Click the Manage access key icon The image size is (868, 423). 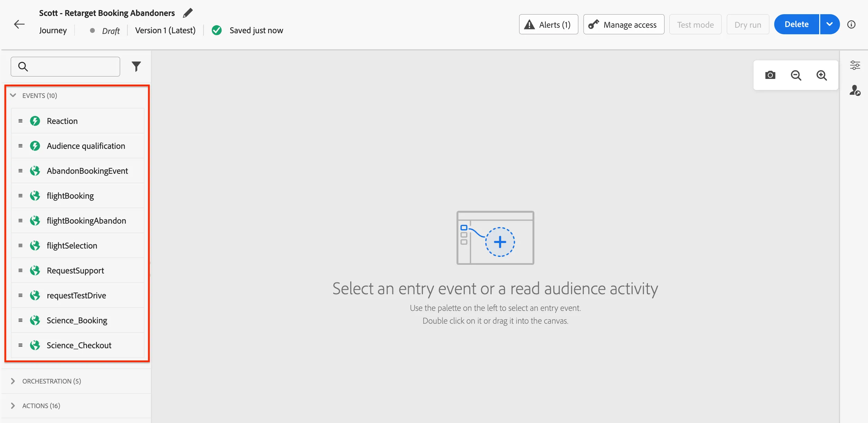pos(594,24)
